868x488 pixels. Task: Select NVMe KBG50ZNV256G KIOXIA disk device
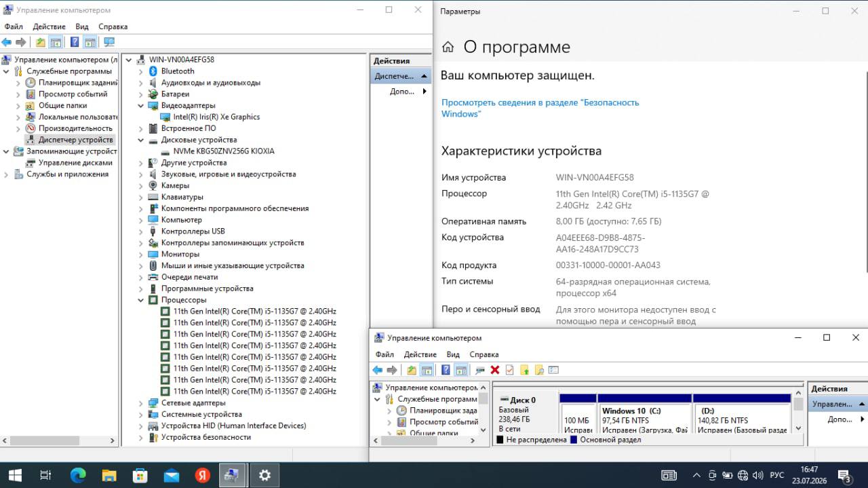click(224, 151)
